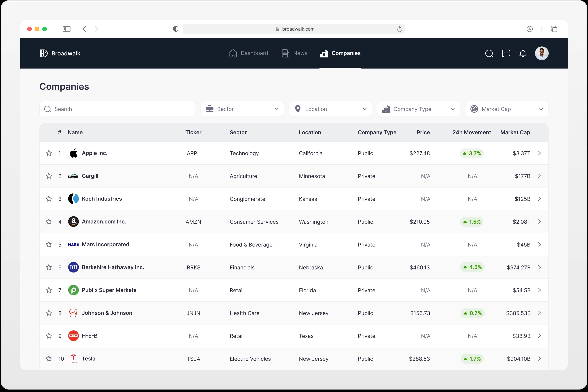588x392 pixels.
Task: Open the Johnson & Johnson name
Action: point(107,313)
